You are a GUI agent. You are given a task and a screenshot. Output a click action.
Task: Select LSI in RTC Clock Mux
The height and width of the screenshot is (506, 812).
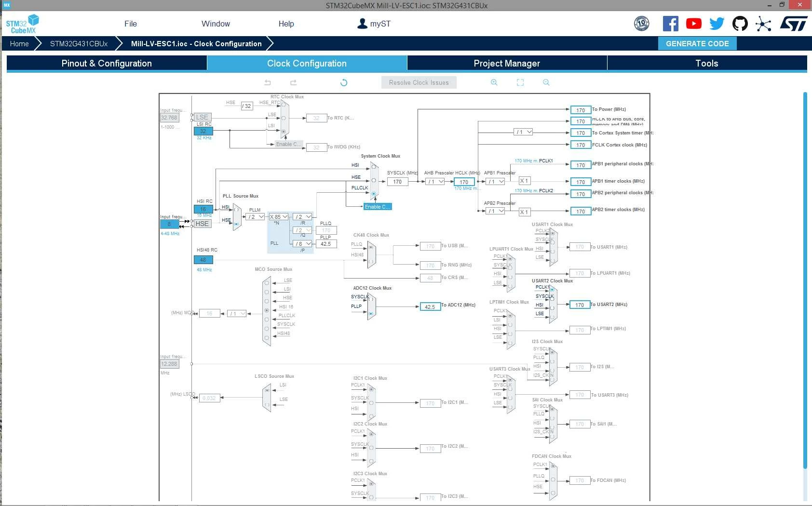(284, 131)
